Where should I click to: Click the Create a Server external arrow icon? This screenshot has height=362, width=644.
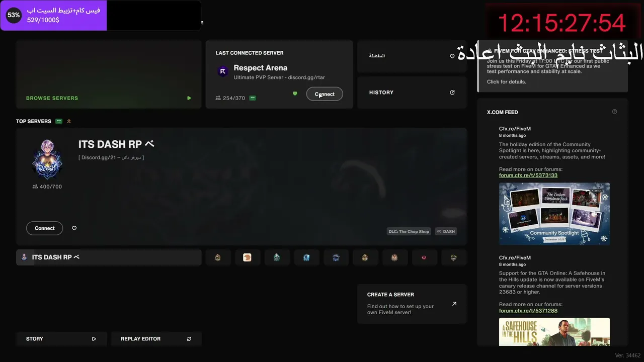tap(454, 304)
